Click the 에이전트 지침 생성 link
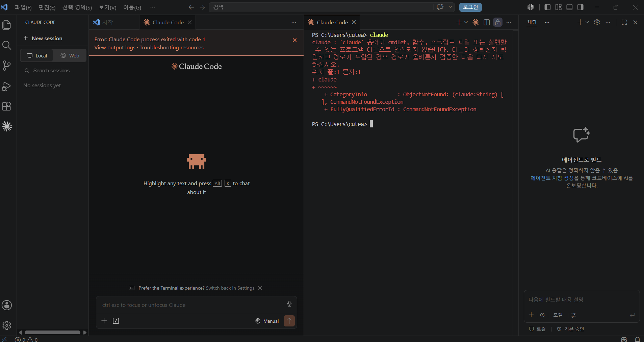Viewport: 644px width, 342px height. point(552,178)
